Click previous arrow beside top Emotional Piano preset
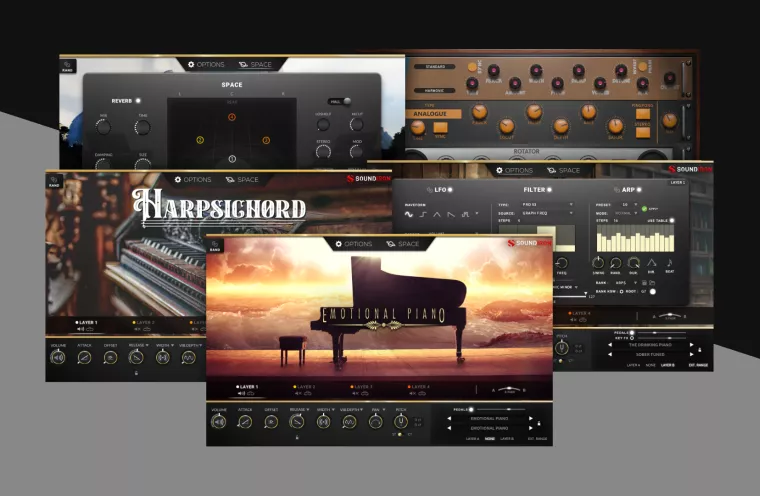760x496 pixels. click(449, 418)
